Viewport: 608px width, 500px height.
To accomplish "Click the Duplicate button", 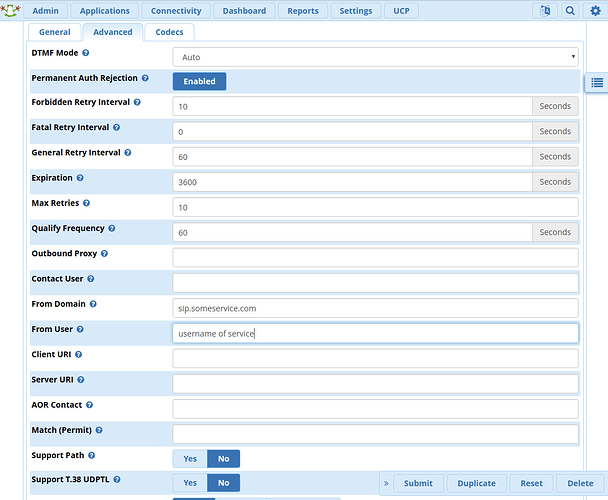I will point(476,483).
